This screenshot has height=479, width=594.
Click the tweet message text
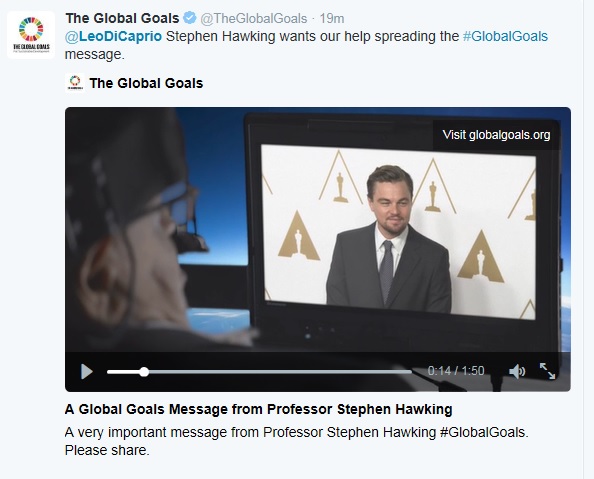(306, 45)
